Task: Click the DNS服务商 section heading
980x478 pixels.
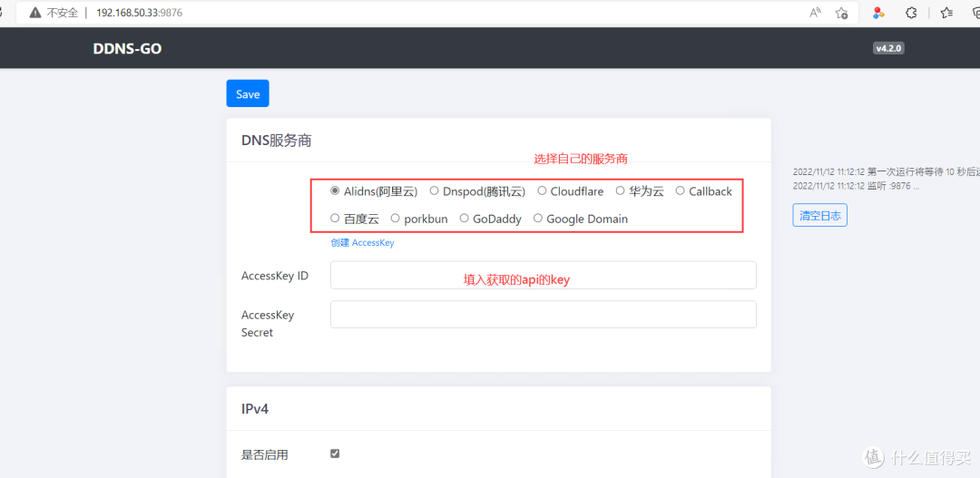Action: tap(276, 141)
